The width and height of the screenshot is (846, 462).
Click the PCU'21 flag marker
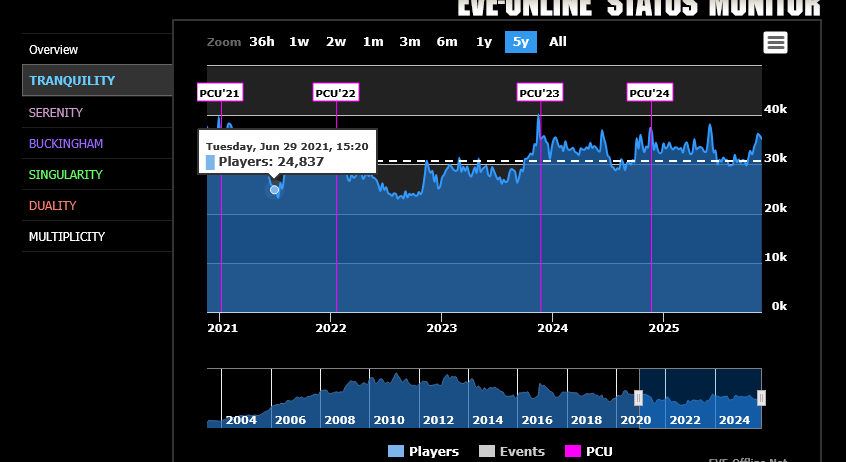220,93
